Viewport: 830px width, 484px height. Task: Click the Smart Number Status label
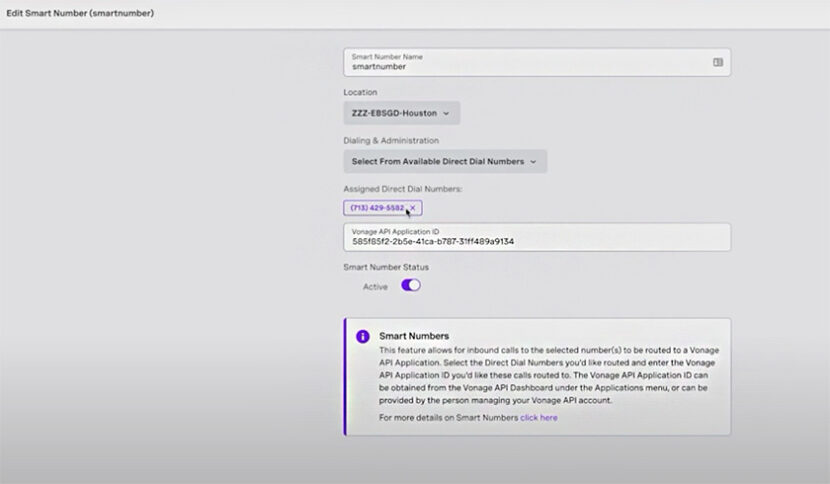tap(386, 267)
